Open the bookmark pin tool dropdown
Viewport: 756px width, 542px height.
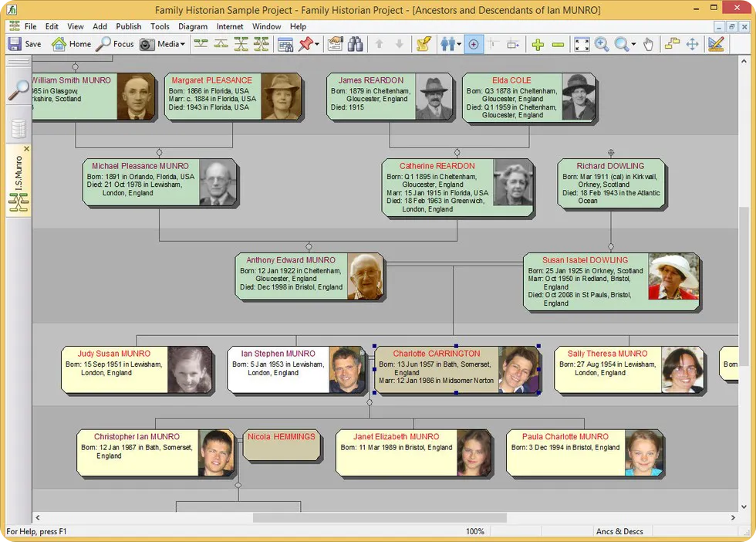[x=317, y=44]
